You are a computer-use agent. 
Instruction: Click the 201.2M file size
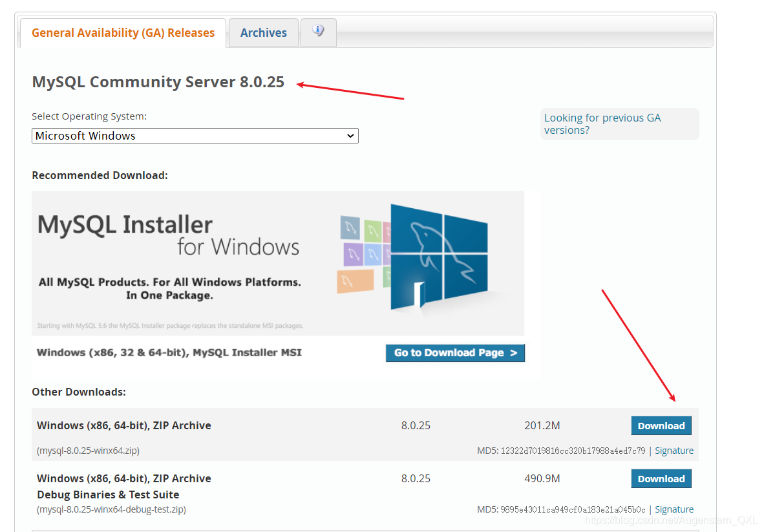[542, 425]
